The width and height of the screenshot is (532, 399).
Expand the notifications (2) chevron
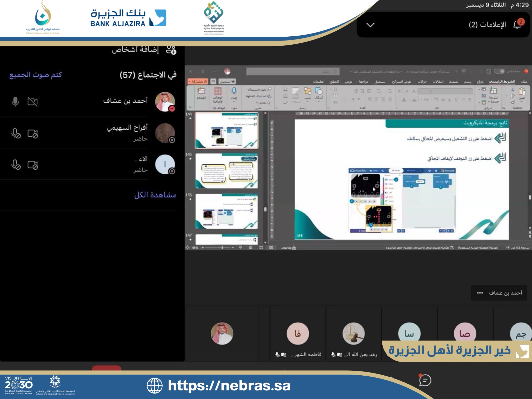(x=370, y=25)
